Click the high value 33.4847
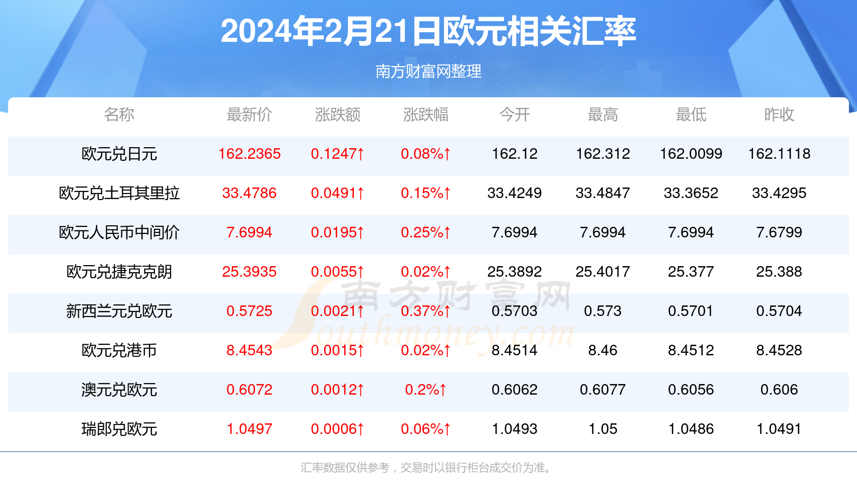The image size is (857, 504). (x=603, y=193)
